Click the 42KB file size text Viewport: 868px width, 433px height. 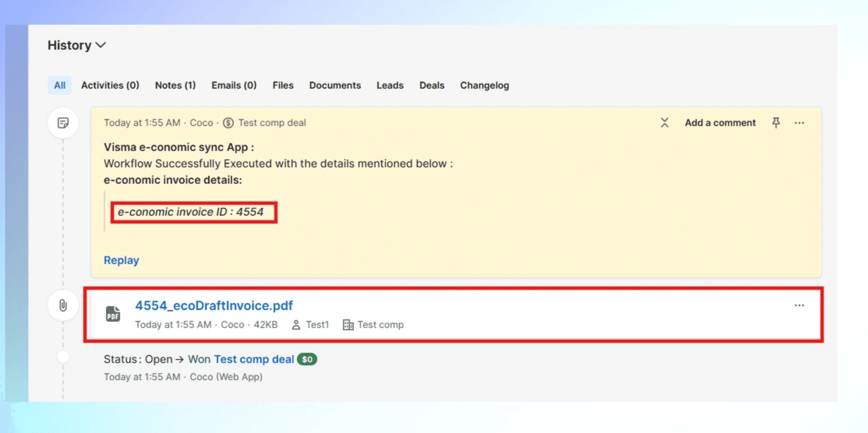click(x=265, y=325)
